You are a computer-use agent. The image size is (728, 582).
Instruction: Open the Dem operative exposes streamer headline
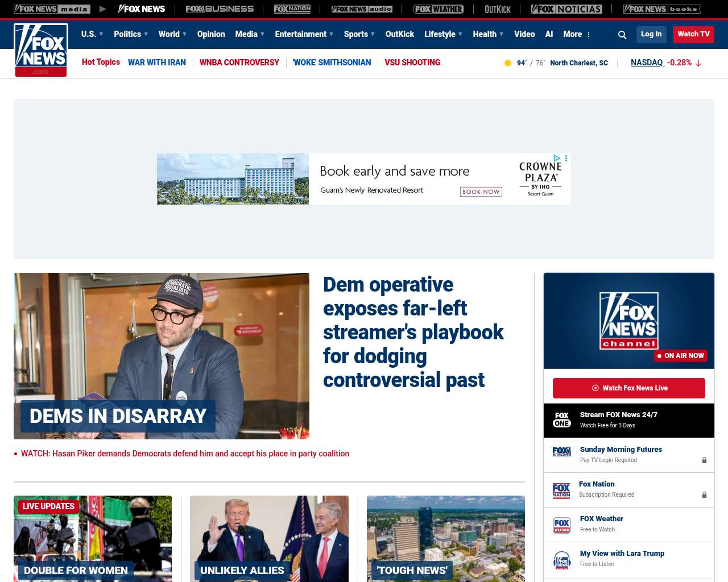tap(413, 332)
